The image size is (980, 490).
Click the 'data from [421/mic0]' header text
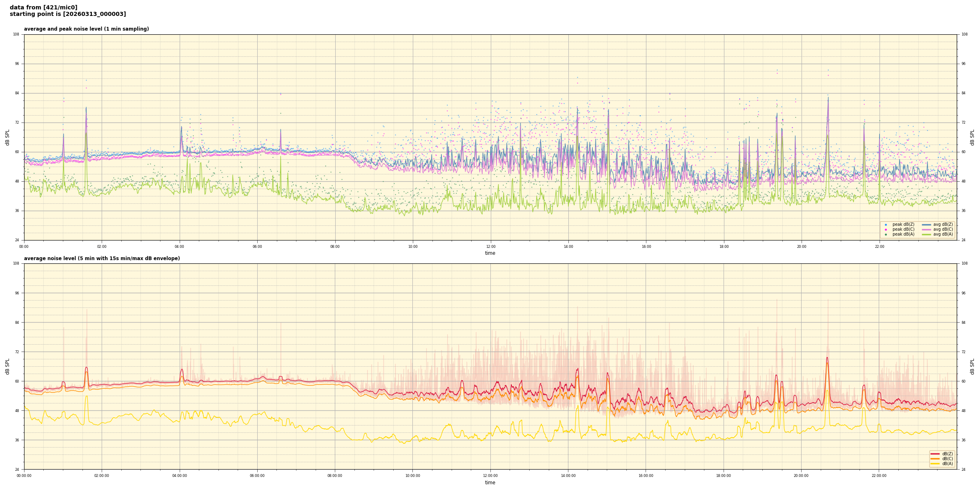(x=43, y=7)
